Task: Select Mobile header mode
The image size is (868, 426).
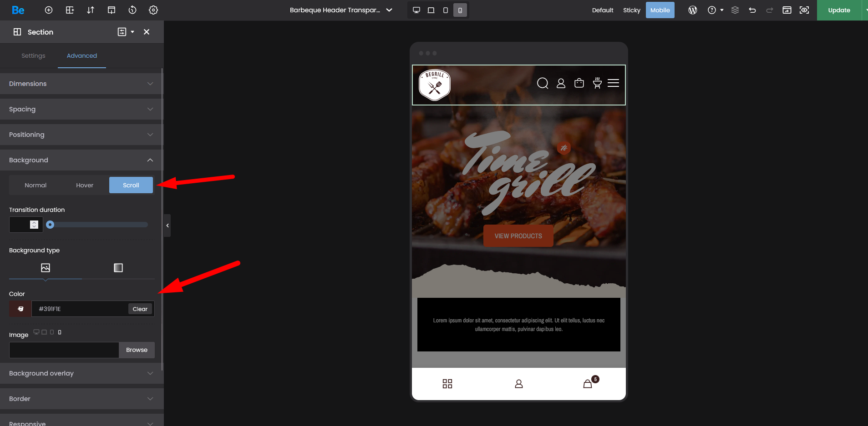Action: point(660,10)
